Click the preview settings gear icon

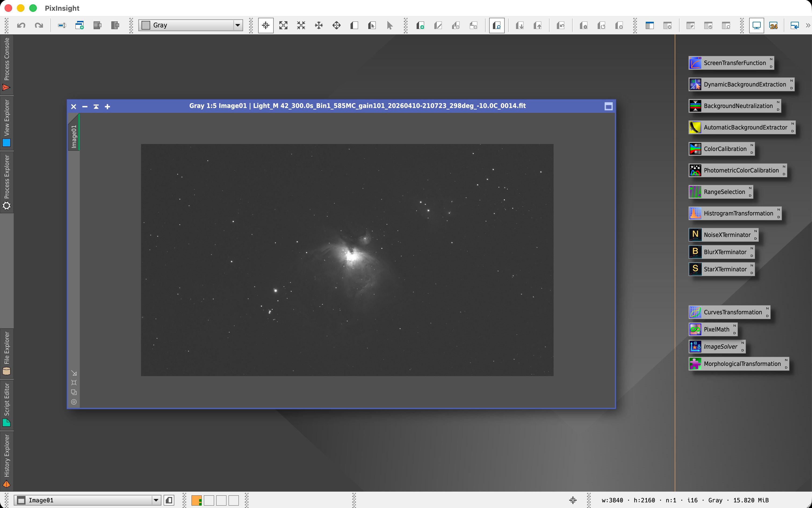pyautogui.click(x=584, y=26)
